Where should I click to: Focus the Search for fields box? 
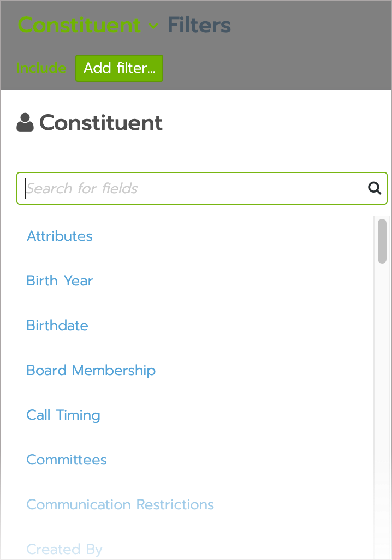pos(202,188)
